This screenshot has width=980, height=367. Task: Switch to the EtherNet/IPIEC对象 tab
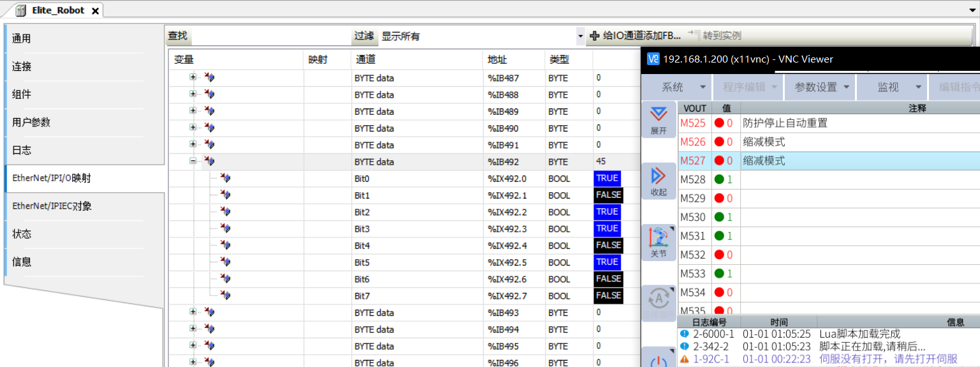coord(52,206)
